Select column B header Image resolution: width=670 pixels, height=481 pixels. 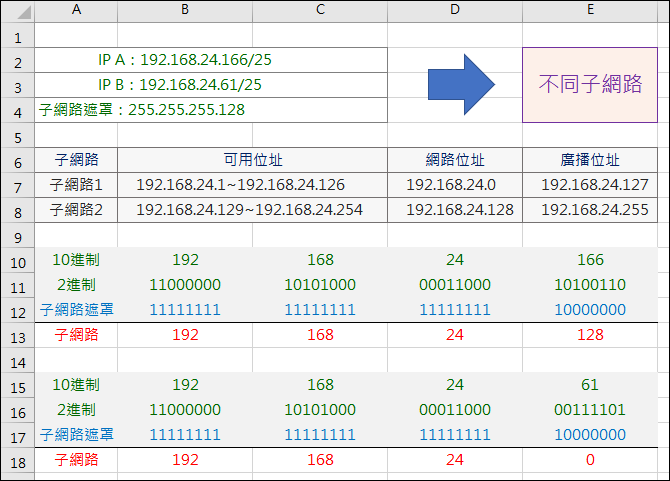[x=185, y=10]
